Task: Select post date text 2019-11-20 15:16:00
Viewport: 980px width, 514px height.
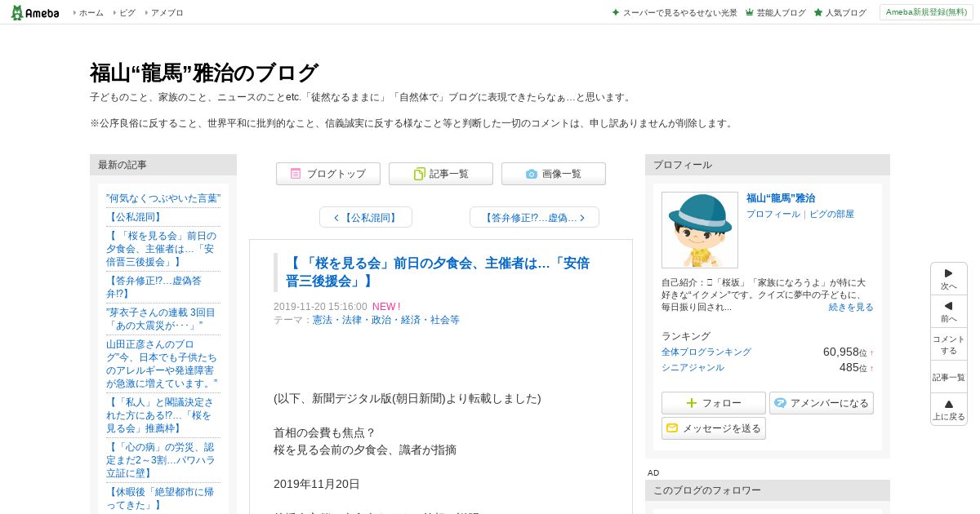Action: click(320, 307)
